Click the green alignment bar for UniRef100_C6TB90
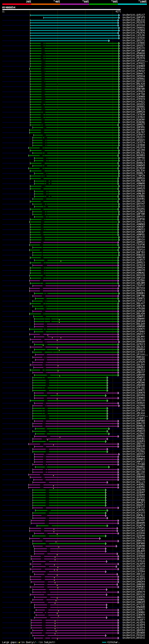 pos(75,43)
